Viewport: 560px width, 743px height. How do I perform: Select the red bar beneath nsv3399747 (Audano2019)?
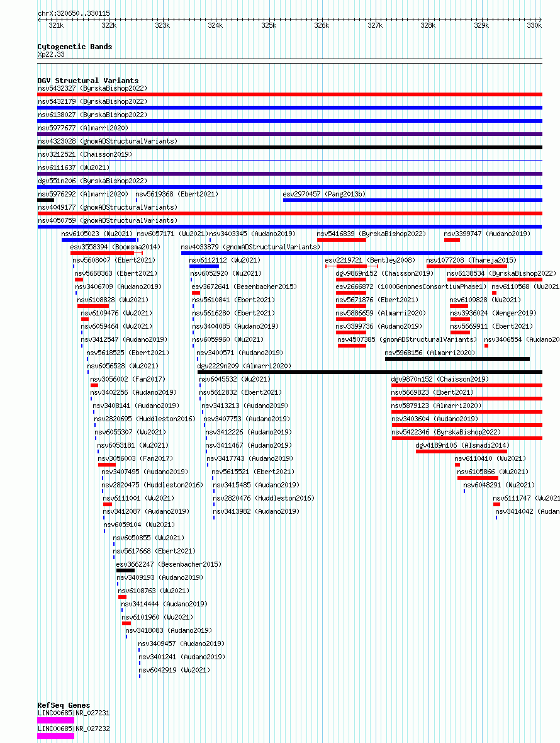[x=452, y=241]
